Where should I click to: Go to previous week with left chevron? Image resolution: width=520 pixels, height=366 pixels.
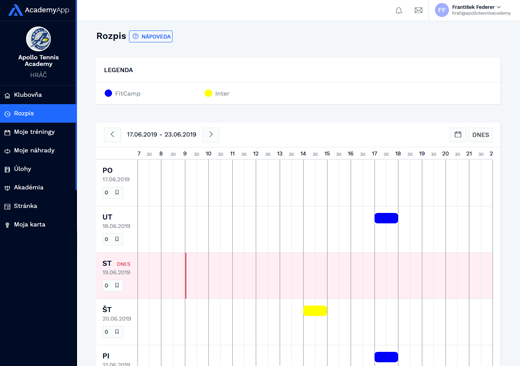point(112,135)
